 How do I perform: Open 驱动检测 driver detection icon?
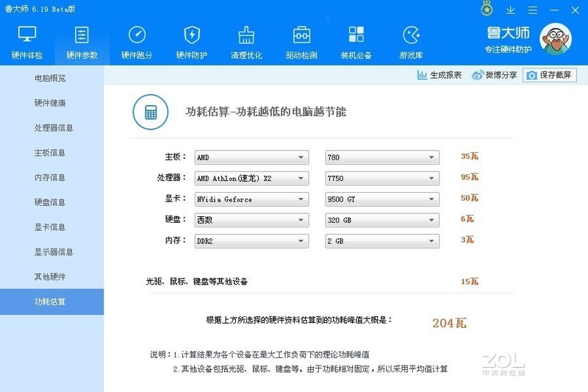[301, 35]
